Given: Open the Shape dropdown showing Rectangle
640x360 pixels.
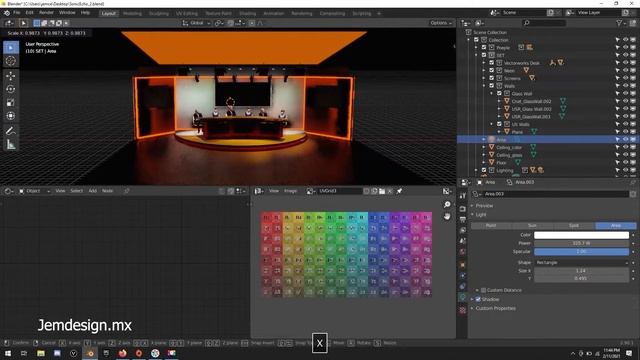Looking at the screenshot, I should click(x=581, y=263).
